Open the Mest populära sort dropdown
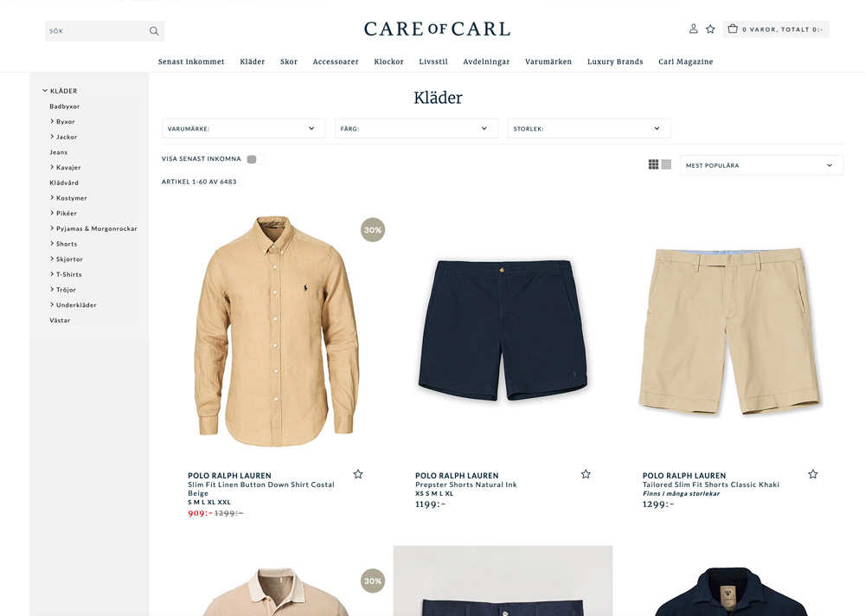This screenshot has width=865, height=616. pyautogui.click(x=762, y=165)
